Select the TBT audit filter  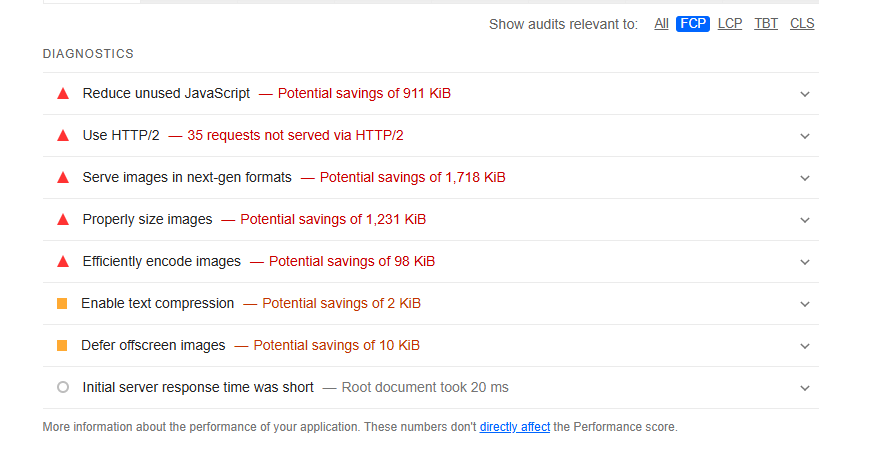point(766,24)
